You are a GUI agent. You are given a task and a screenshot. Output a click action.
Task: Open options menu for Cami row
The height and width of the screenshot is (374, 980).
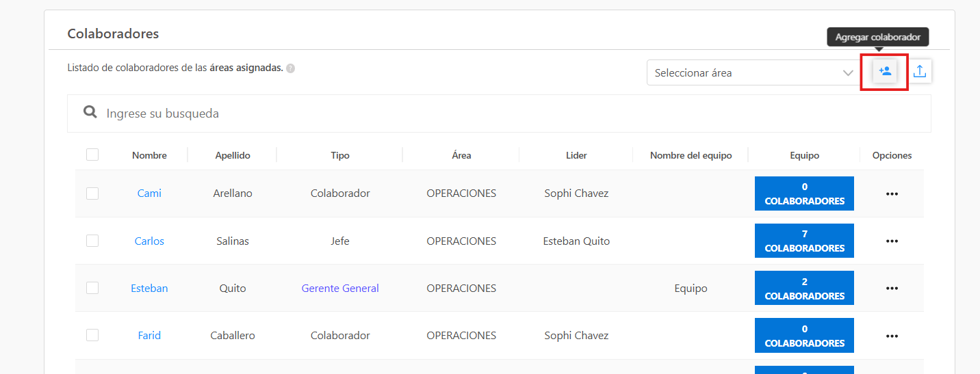(x=892, y=193)
